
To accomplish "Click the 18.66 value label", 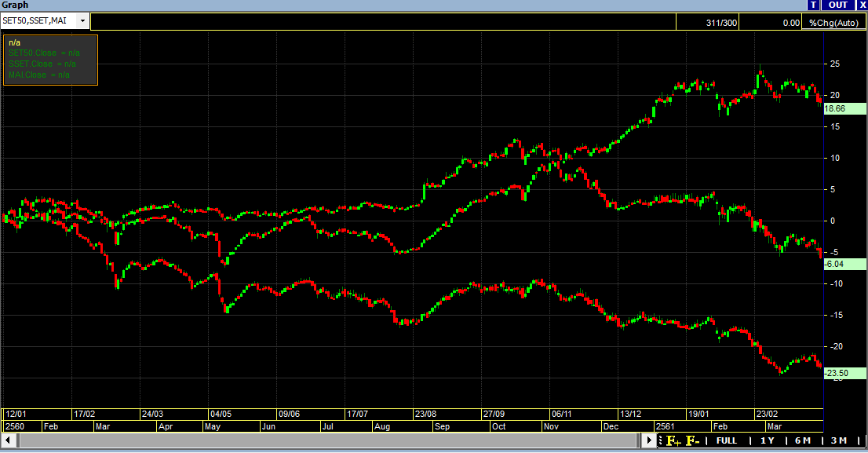I will (x=844, y=108).
